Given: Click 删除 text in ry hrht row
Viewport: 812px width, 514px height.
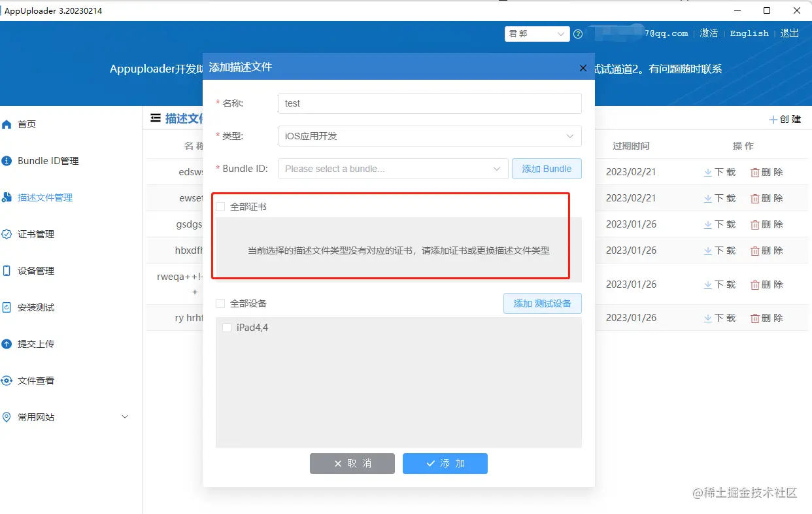Looking at the screenshot, I should pos(773,318).
